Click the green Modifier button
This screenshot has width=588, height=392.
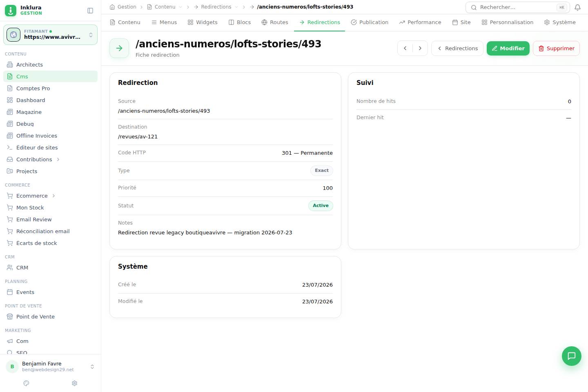(x=508, y=48)
